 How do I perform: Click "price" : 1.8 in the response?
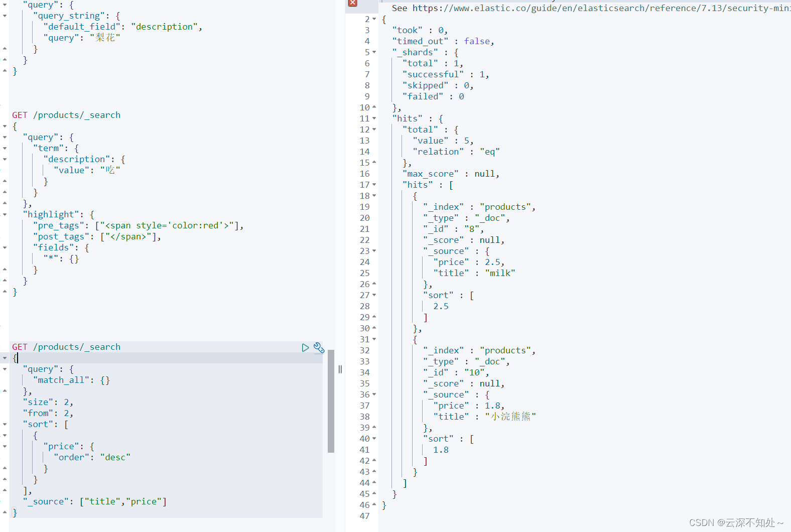pos(469,406)
